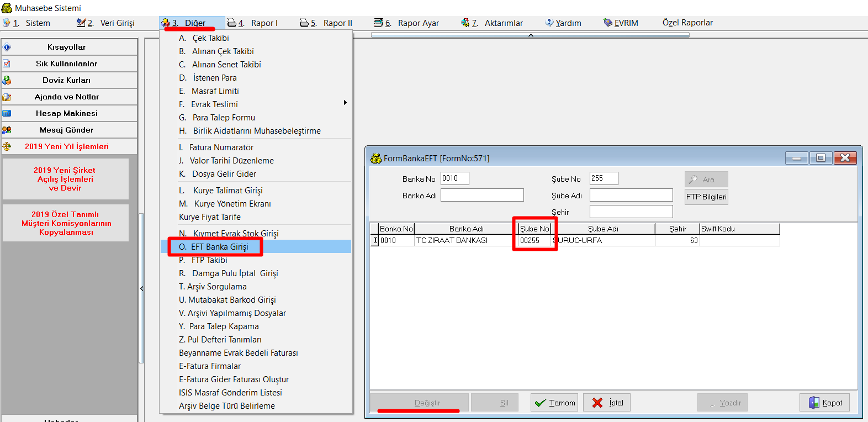Image resolution: width=868 pixels, height=422 pixels.
Task: Click the EVRIM menu icon
Action: click(x=608, y=23)
